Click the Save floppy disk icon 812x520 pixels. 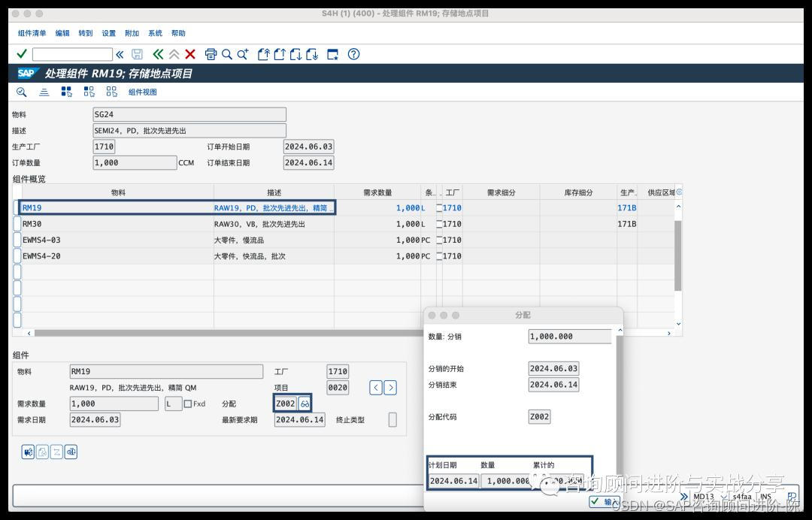[137, 54]
